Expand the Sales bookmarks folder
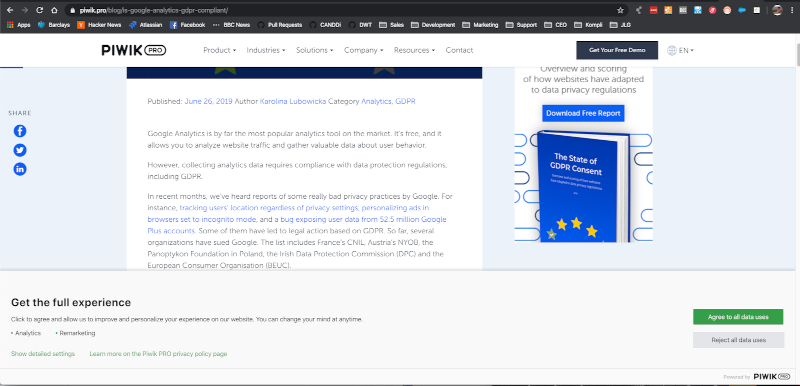Image resolution: width=800 pixels, height=386 pixels. 391,24
